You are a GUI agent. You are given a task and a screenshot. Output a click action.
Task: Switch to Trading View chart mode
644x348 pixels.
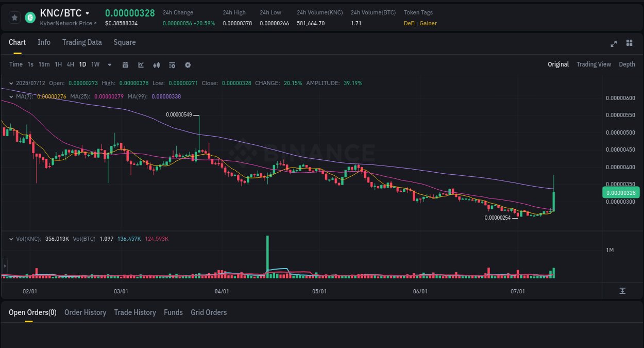[x=594, y=64]
